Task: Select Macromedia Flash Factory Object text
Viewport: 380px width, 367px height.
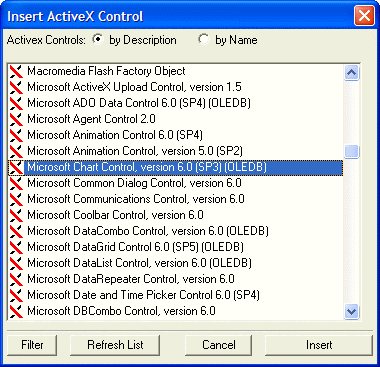Action: (x=106, y=71)
